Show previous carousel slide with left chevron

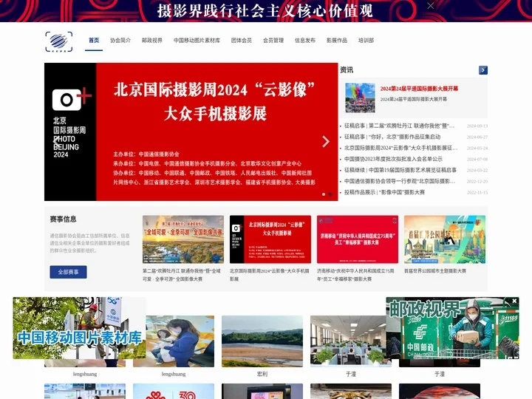55,141
